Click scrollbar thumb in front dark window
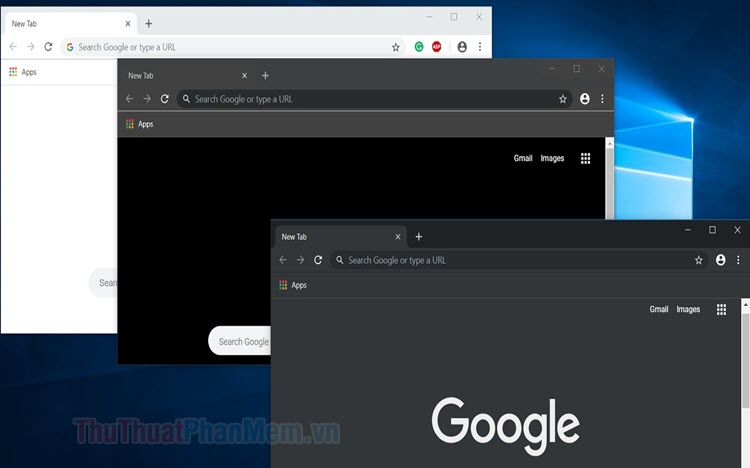 (x=745, y=359)
